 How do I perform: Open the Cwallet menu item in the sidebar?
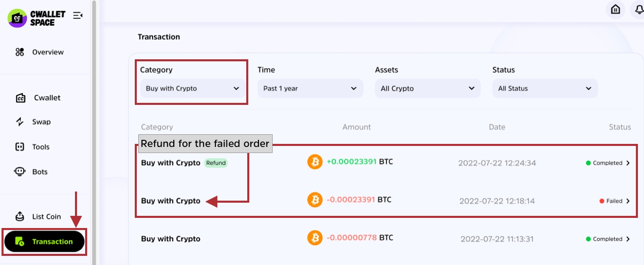[x=47, y=98]
